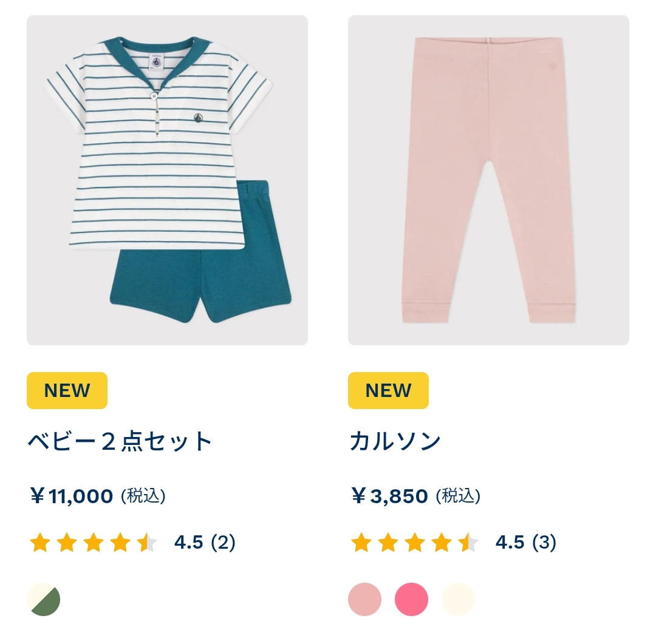Screen dimensions: 656x644
Task: Click the first star under ¥3,850
Action: (x=361, y=543)
